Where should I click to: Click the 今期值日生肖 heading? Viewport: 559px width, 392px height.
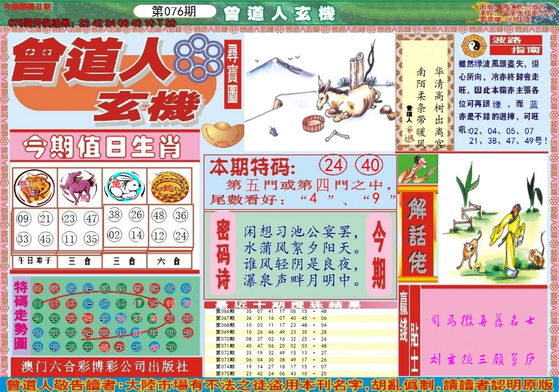(x=101, y=147)
